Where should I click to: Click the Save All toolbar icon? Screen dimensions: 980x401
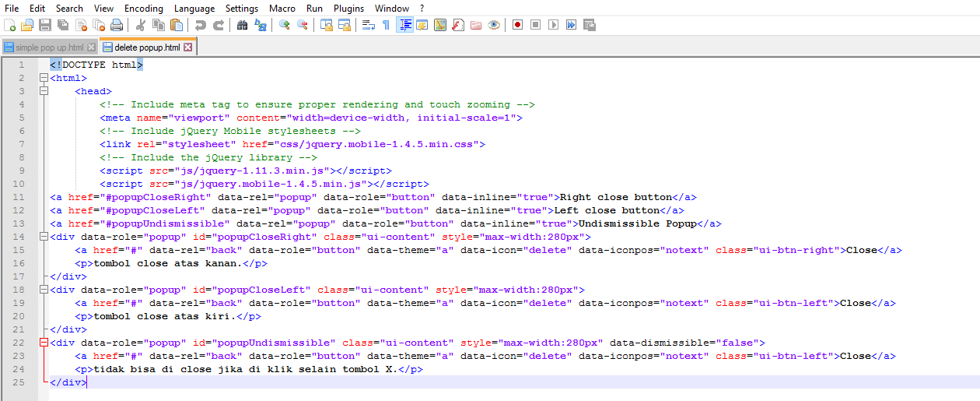[62, 25]
